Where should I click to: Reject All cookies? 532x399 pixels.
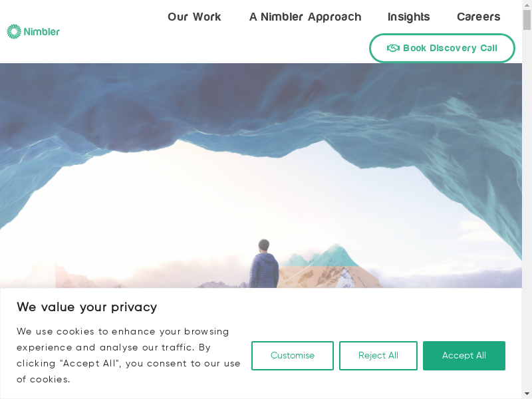[x=378, y=356]
